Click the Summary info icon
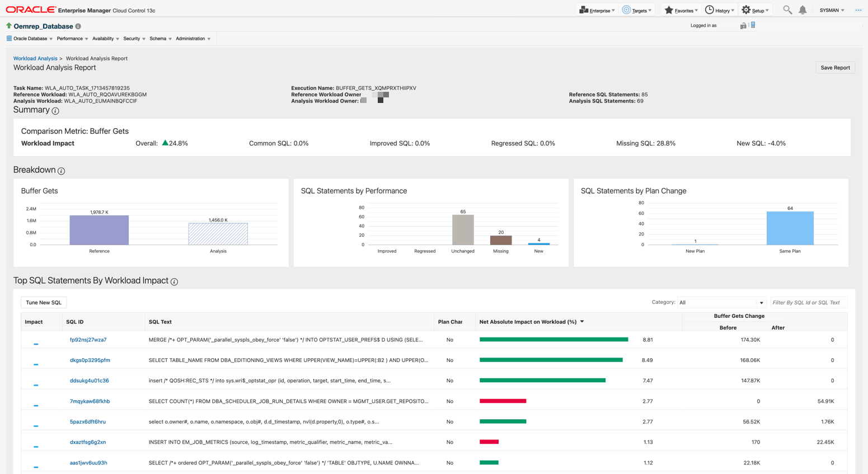 click(x=55, y=111)
